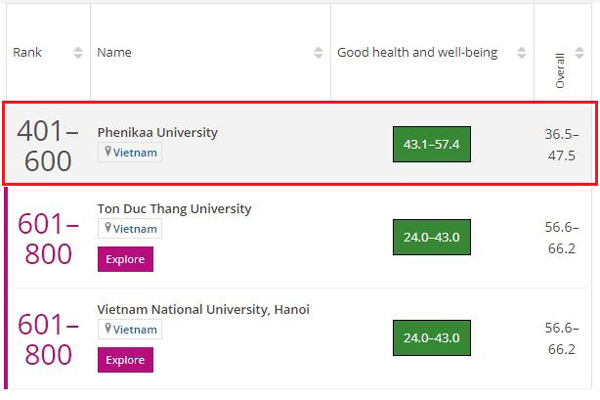The image size is (600, 400).
Task: Open Phenikaa University link
Action: 157,132
